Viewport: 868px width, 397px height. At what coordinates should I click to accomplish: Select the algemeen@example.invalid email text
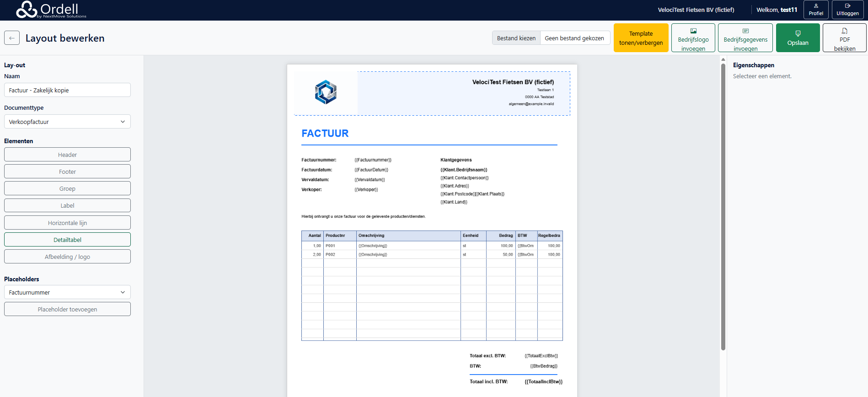coord(531,104)
